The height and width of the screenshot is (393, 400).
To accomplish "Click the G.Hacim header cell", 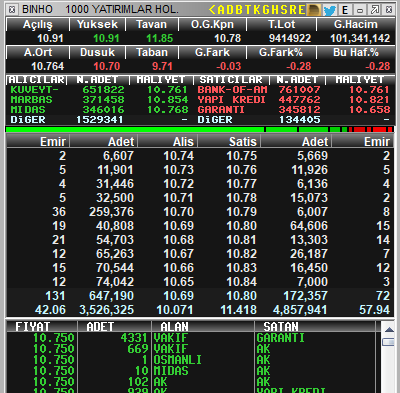I will [x=355, y=25].
